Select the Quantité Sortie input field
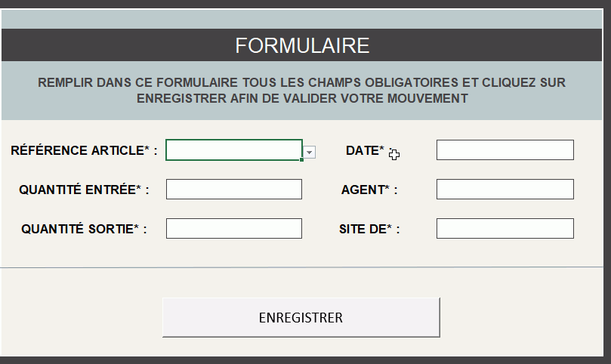The width and height of the screenshot is (611, 364). tap(233, 228)
